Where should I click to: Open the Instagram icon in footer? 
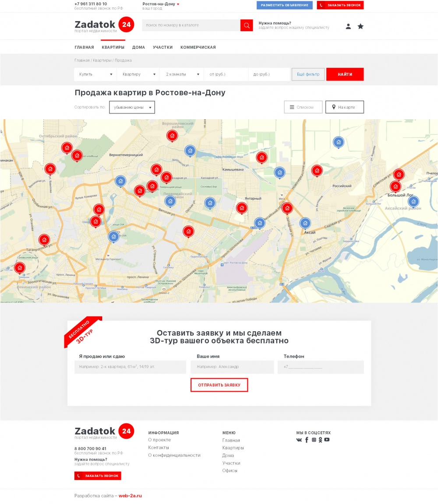(x=314, y=440)
